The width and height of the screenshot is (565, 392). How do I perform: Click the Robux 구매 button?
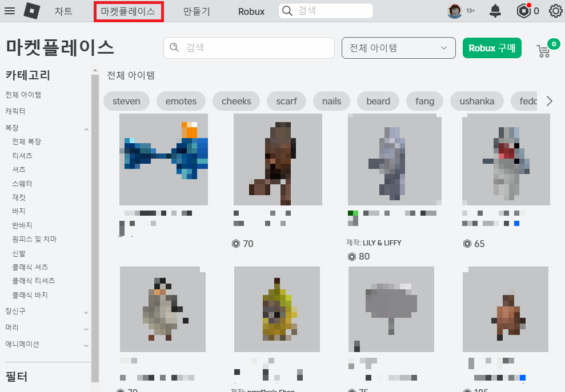(x=492, y=47)
